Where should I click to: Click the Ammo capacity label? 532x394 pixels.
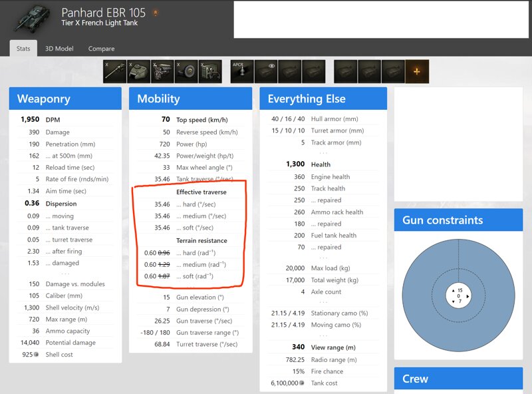pos(68,331)
